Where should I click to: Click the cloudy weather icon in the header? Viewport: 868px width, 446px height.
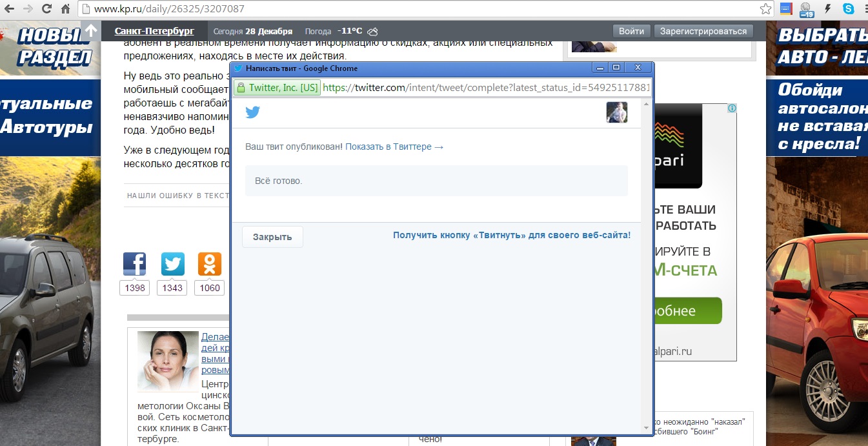[372, 31]
